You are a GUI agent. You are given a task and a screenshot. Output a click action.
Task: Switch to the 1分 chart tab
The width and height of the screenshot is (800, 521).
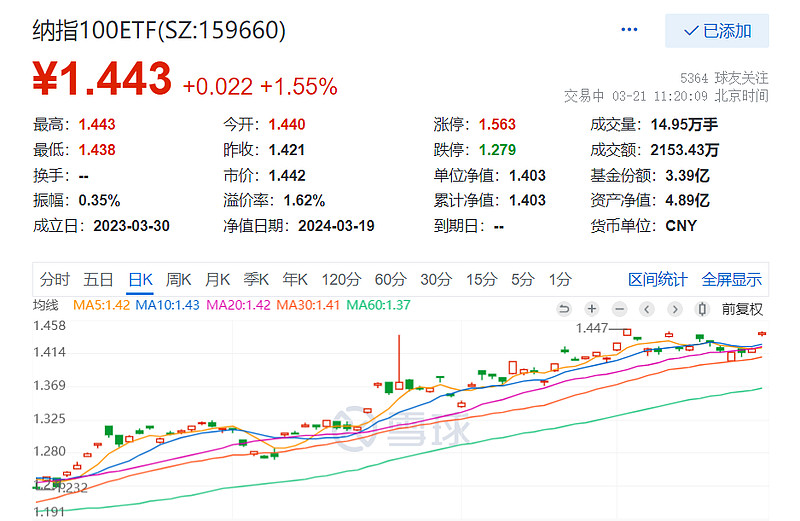pyautogui.click(x=560, y=280)
